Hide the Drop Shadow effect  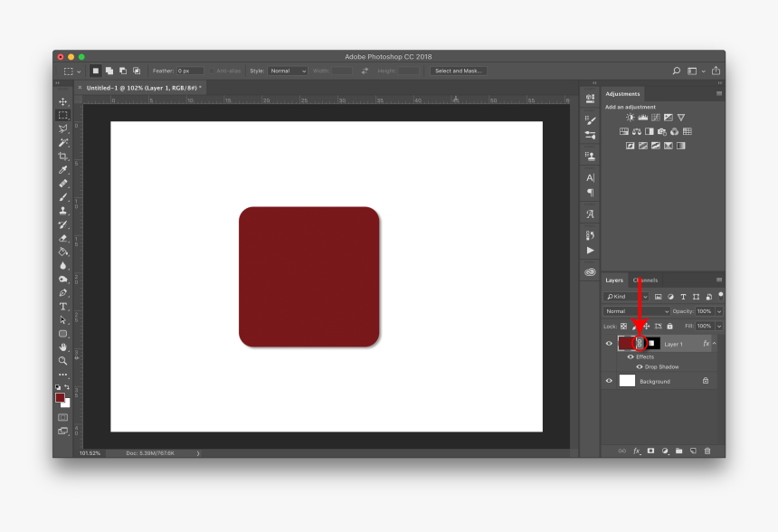(640, 366)
